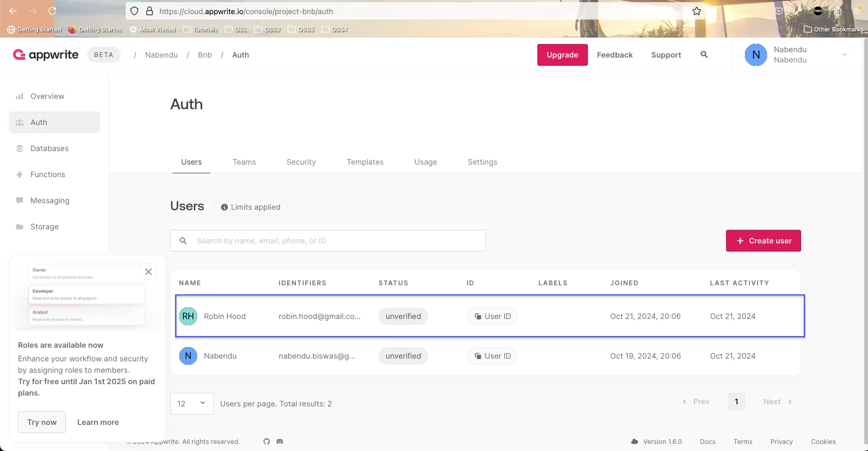
Task: Go to page 1 in pagination
Action: [x=736, y=402]
